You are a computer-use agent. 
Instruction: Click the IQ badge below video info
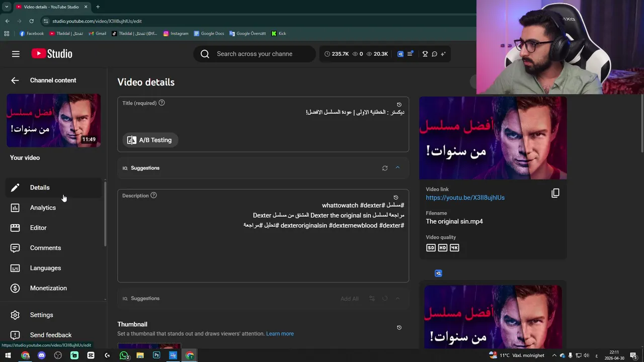point(438,274)
